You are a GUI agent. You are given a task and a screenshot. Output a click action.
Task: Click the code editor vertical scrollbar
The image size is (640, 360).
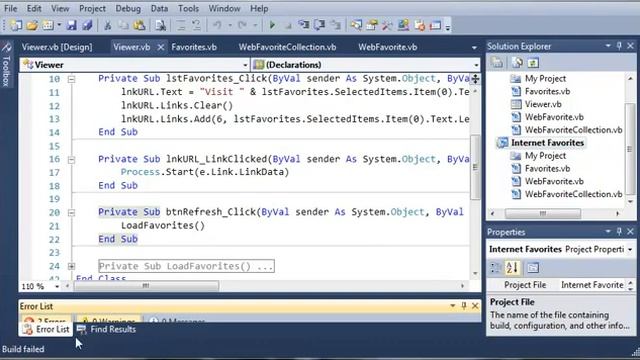(x=475, y=167)
